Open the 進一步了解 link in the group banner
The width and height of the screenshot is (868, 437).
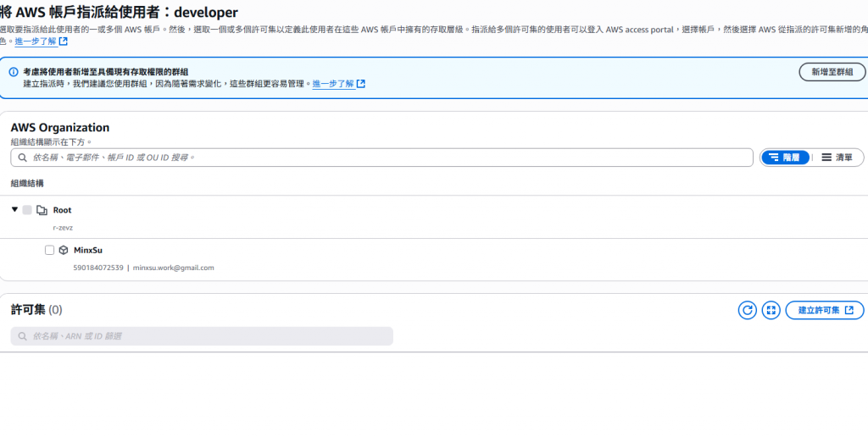point(339,84)
